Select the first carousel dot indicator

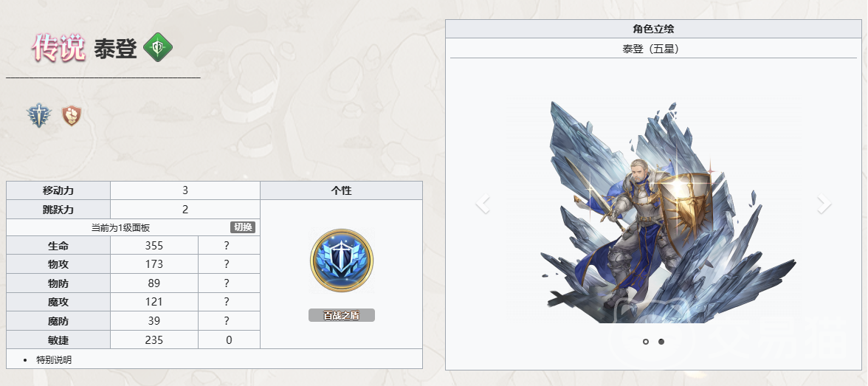(645, 342)
